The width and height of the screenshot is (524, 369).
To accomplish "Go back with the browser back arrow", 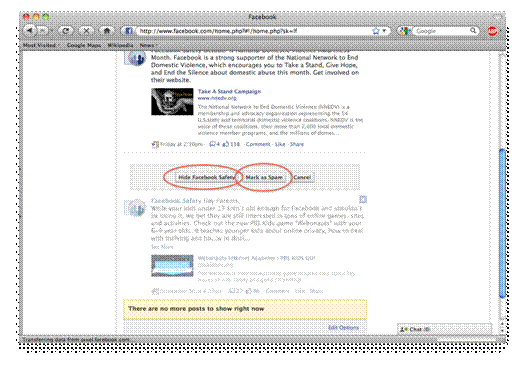I will click(x=30, y=31).
